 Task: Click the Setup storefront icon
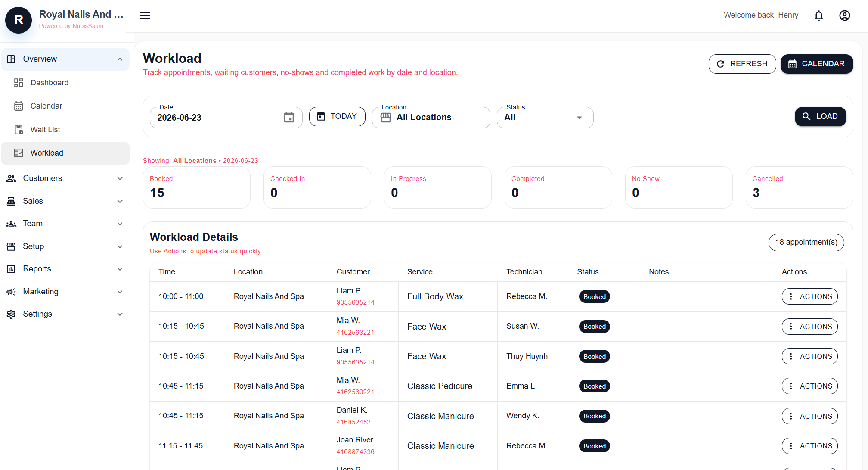click(11, 246)
